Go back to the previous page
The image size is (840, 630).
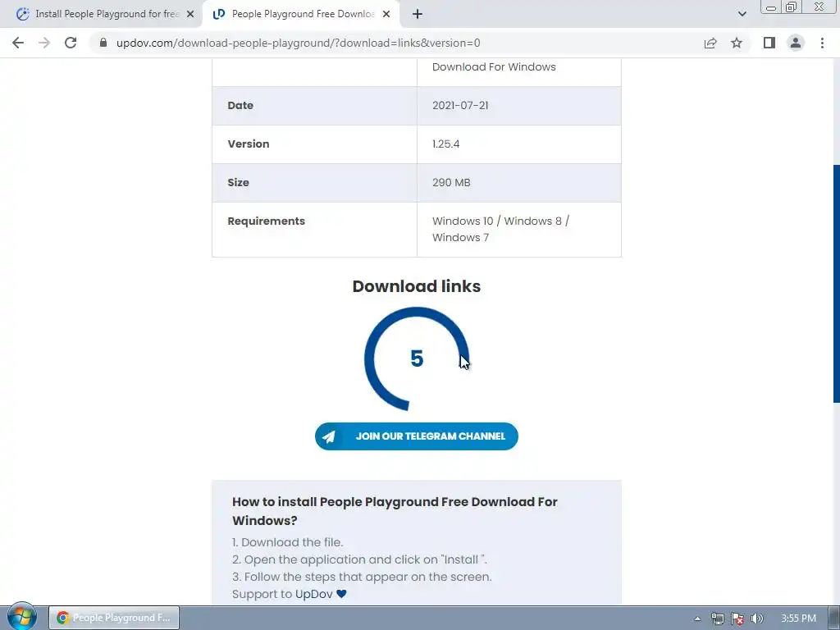[18, 43]
